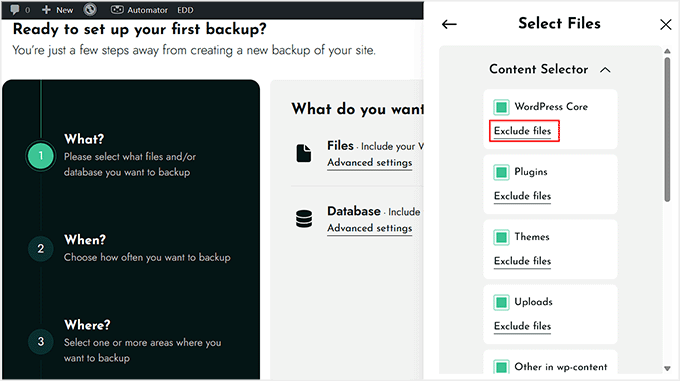Click the scrollbar down arrow in panel
Image resolution: width=680 pixels, height=381 pixels.
click(667, 368)
